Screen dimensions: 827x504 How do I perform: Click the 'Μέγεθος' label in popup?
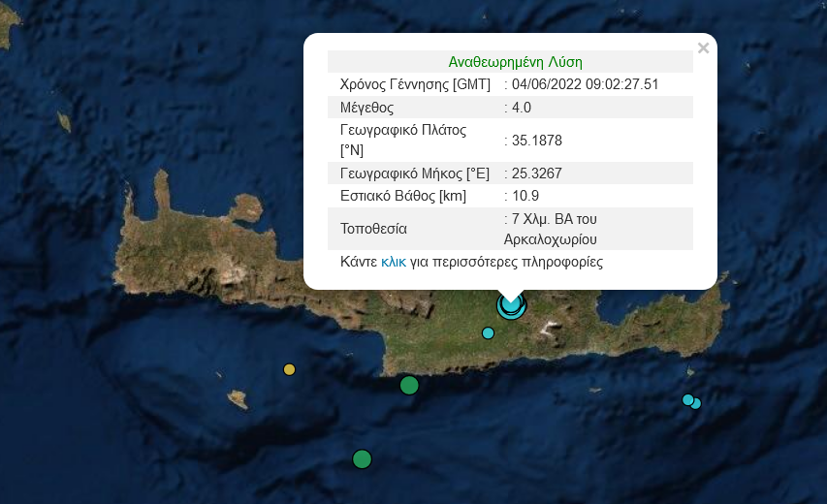pos(366,107)
